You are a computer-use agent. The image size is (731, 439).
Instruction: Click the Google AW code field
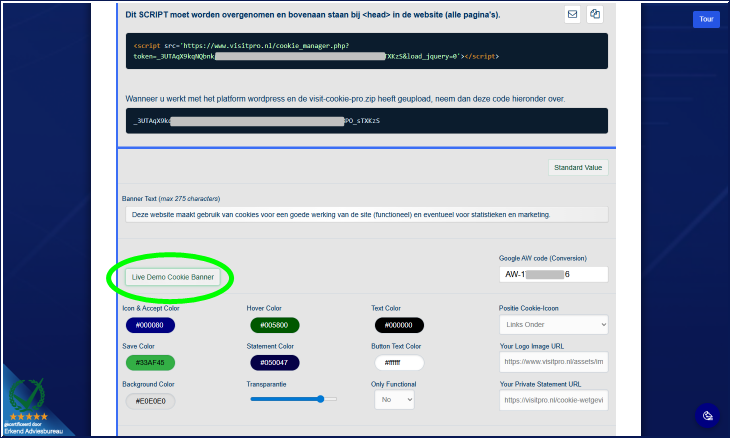(x=553, y=274)
